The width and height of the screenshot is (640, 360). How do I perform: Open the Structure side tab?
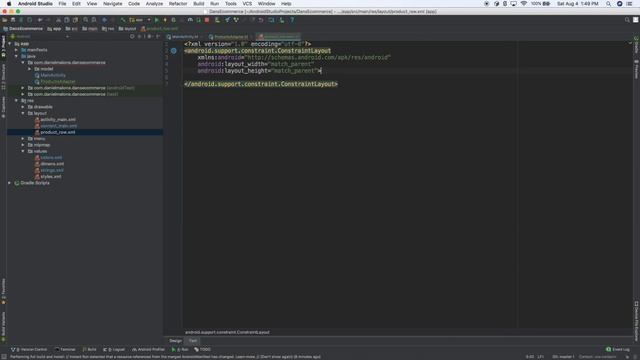[x=3, y=77]
